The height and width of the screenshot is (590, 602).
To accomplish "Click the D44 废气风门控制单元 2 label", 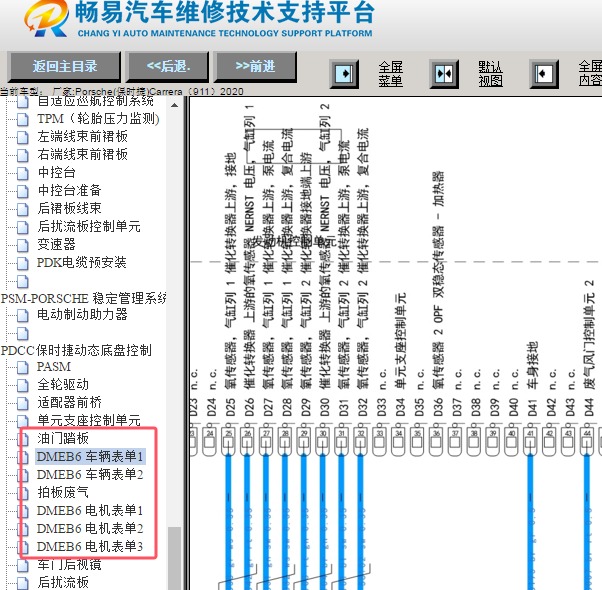I will pos(589,349).
